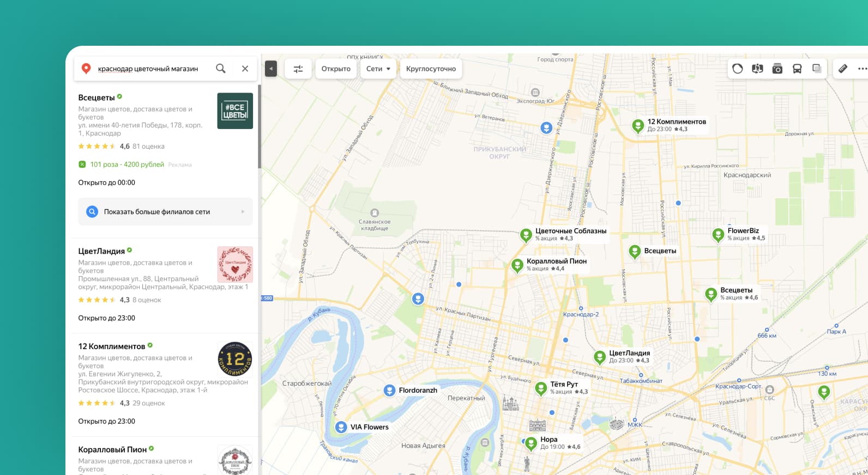Viewport: 868px width, 475px height.
Task: Select the Цветочные Соблазны map pin
Action: pos(526,235)
